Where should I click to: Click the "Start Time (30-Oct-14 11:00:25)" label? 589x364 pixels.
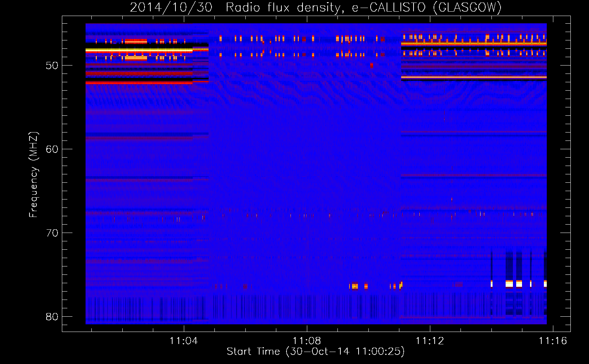(316, 352)
